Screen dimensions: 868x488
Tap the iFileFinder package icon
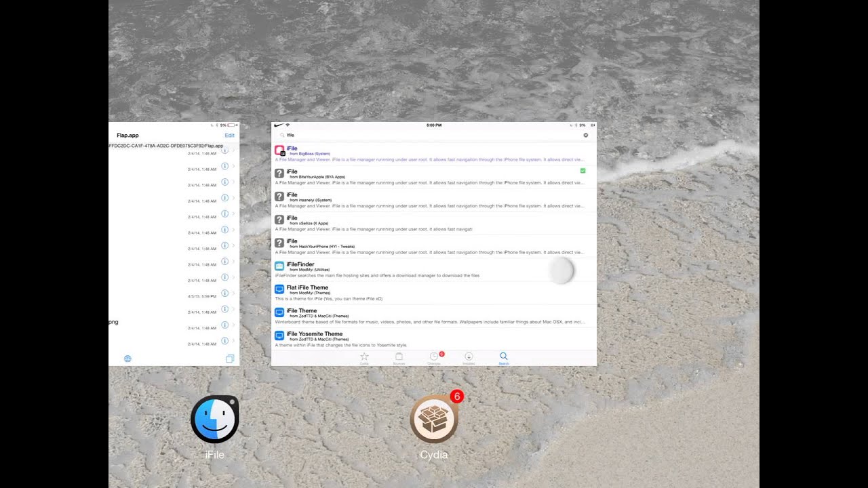tap(279, 266)
